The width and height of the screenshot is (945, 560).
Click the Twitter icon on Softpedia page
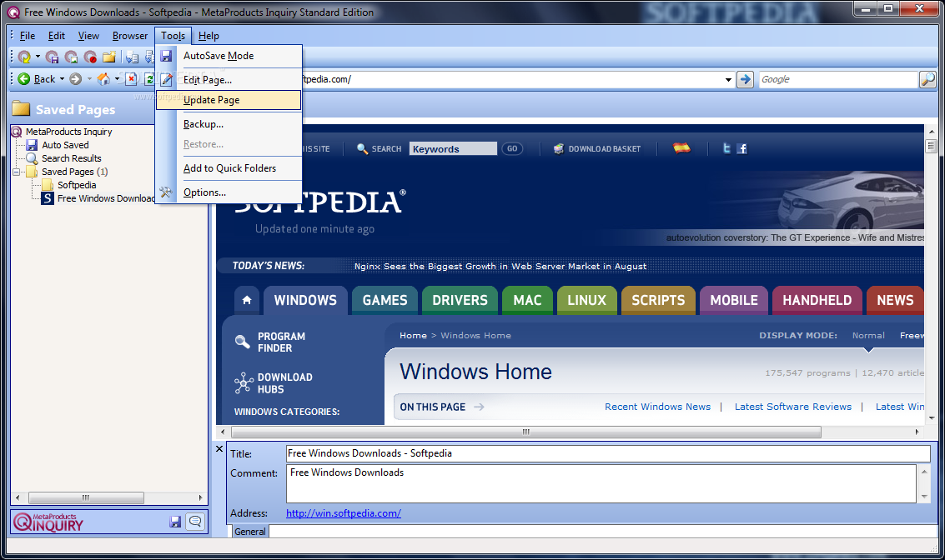[726, 148]
